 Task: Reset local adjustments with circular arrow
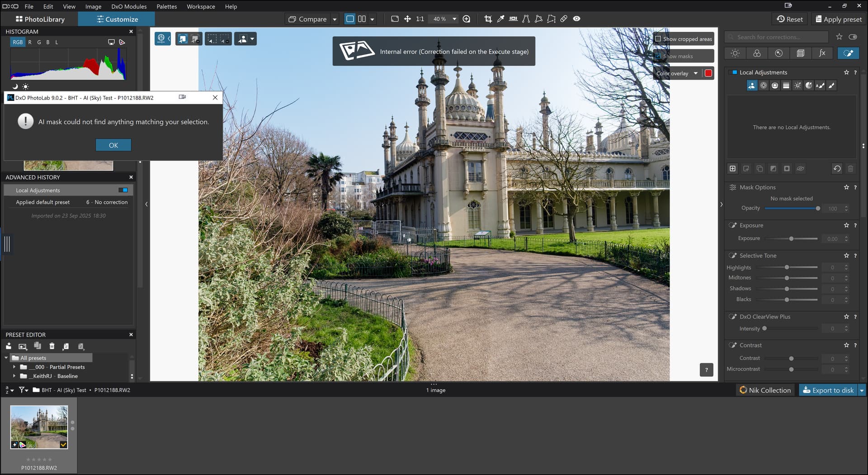(837, 169)
